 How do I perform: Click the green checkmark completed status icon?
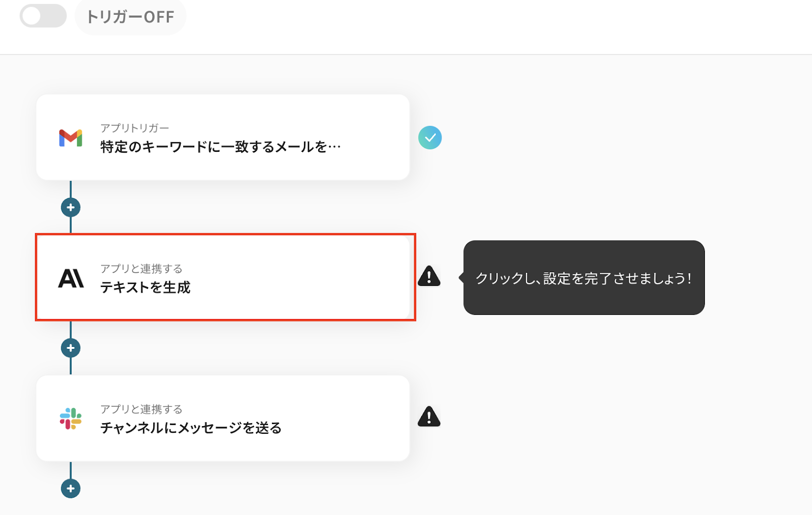click(x=430, y=138)
